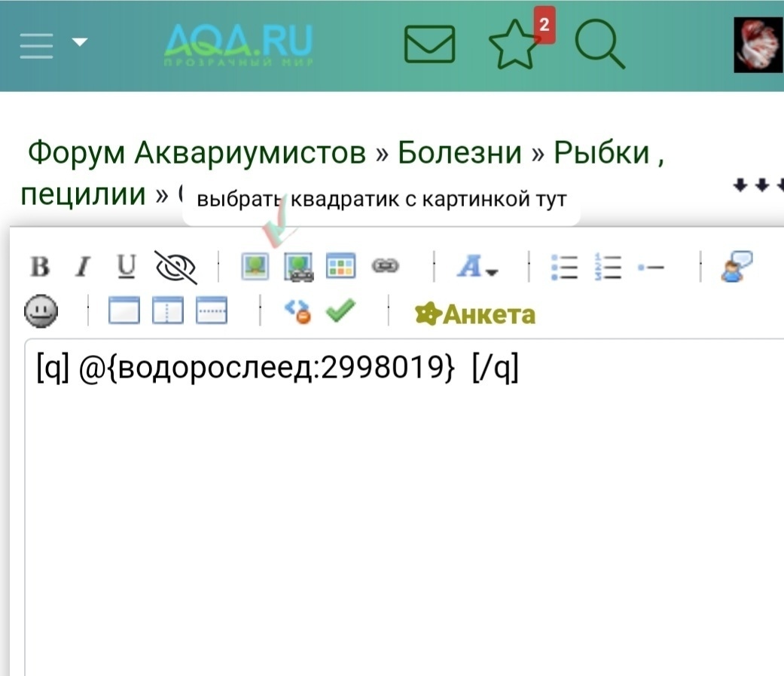Go to Форум Аквариумистов breadcrumb
Viewport: 784px width, 676px height.
pos(197,153)
